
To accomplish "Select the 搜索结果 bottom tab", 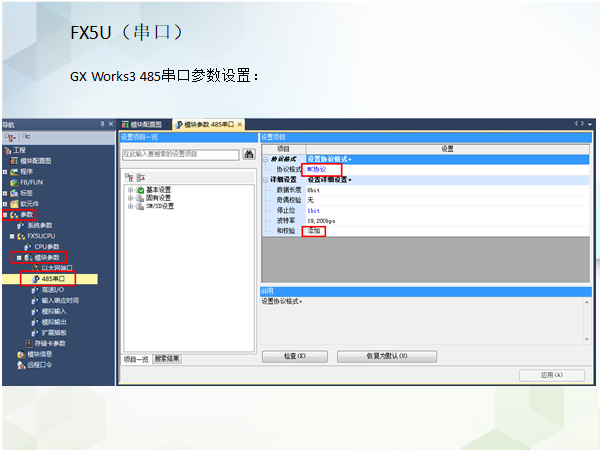I will pyautogui.click(x=167, y=359).
